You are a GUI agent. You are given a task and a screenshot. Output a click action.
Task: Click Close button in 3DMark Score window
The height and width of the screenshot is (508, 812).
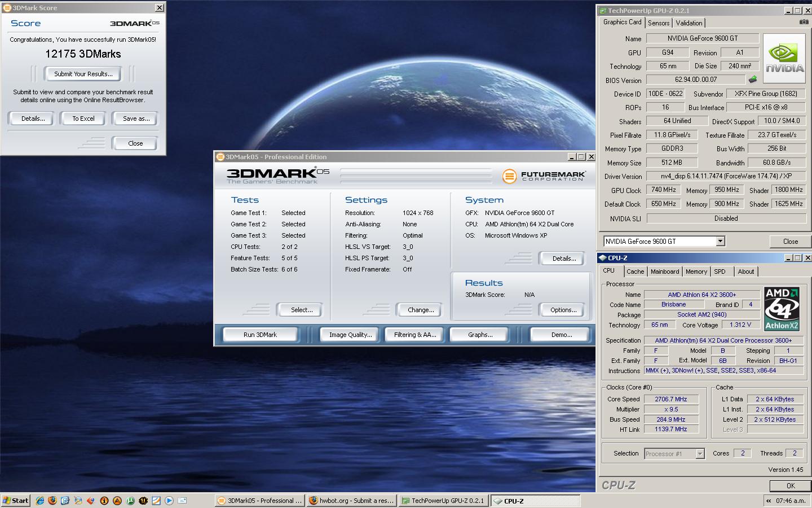(135, 143)
